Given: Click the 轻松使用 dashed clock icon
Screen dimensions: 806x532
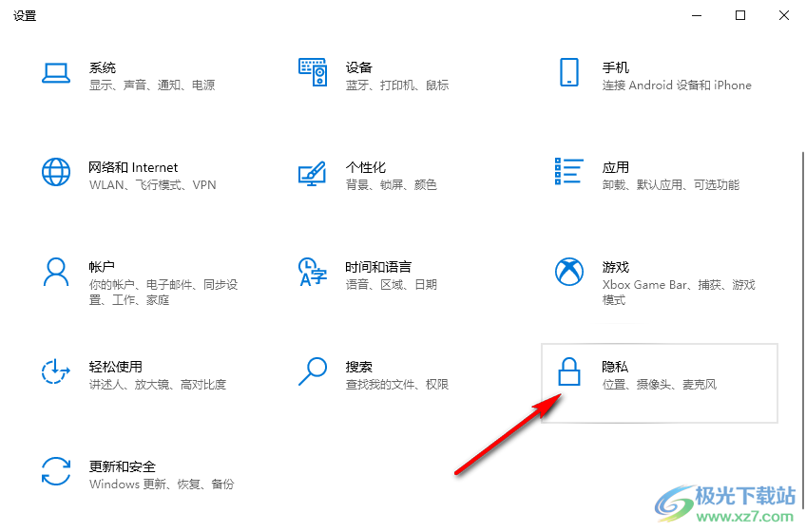Looking at the screenshot, I should (x=55, y=371).
